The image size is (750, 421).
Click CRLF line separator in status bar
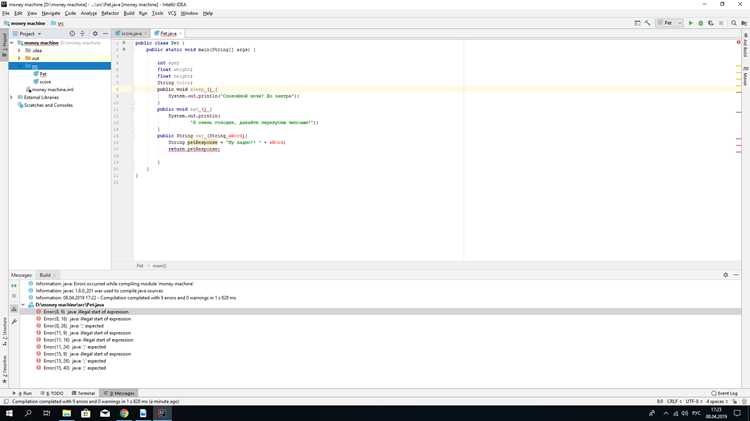673,401
